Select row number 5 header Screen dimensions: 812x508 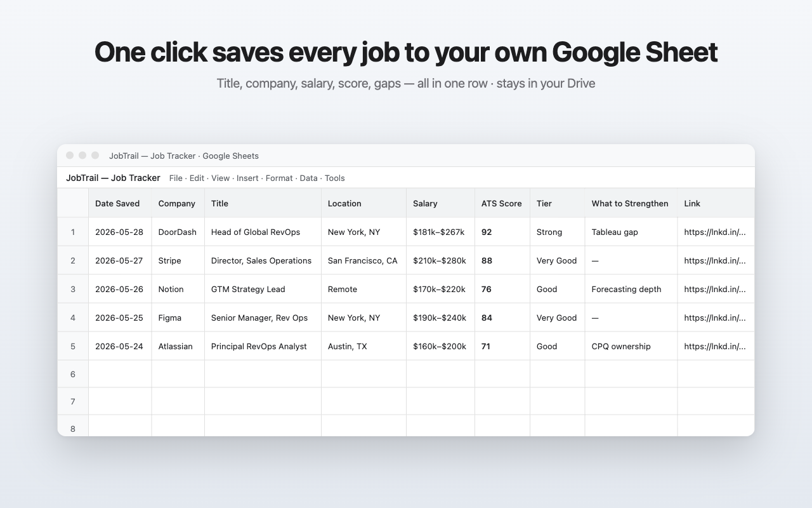tap(73, 346)
